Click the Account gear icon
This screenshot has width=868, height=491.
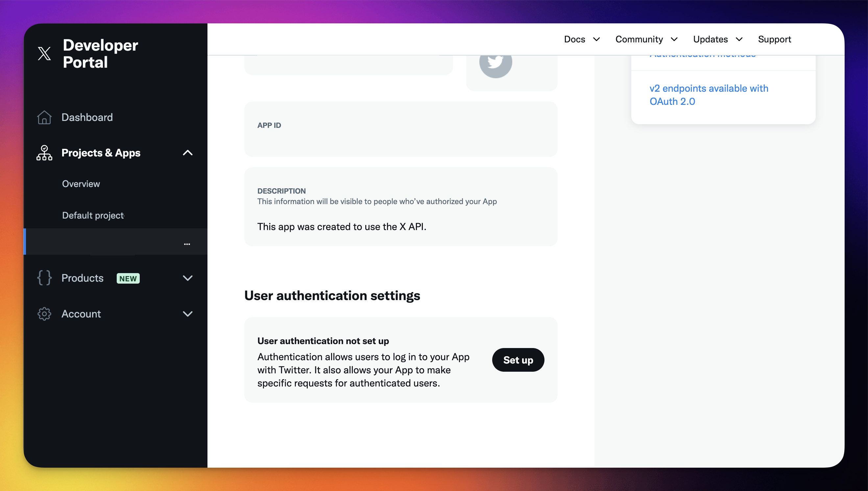(x=44, y=314)
